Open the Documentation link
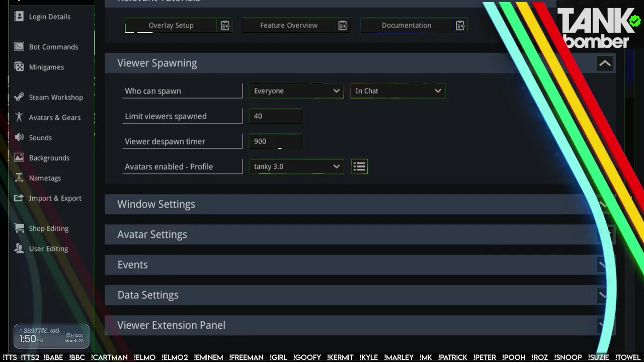This screenshot has width=644, height=362. point(407,25)
